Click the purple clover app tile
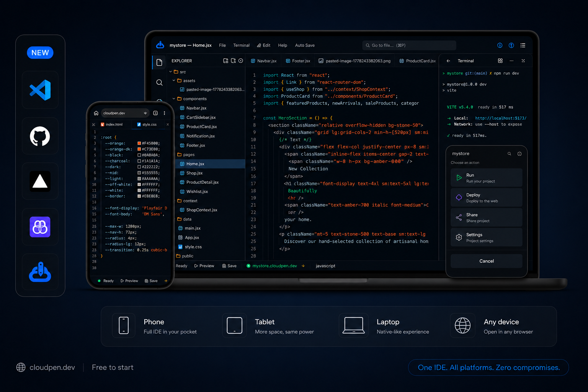 [40, 227]
